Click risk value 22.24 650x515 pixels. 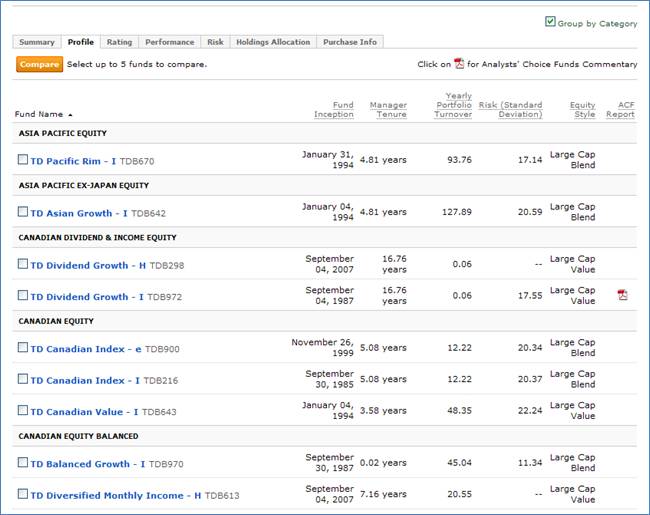pyautogui.click(x=530, y=411)
